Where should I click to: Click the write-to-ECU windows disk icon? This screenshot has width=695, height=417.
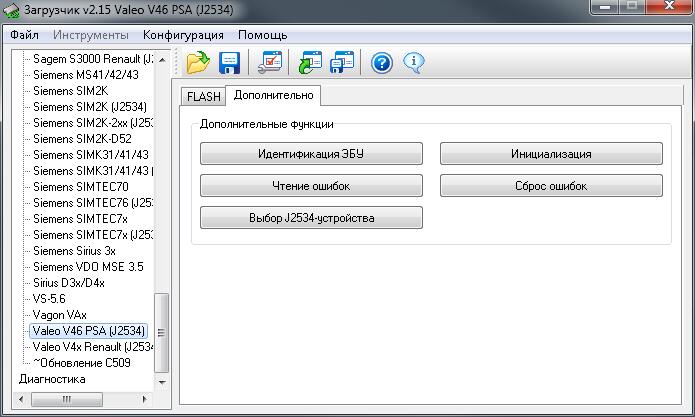click(342, 62)
